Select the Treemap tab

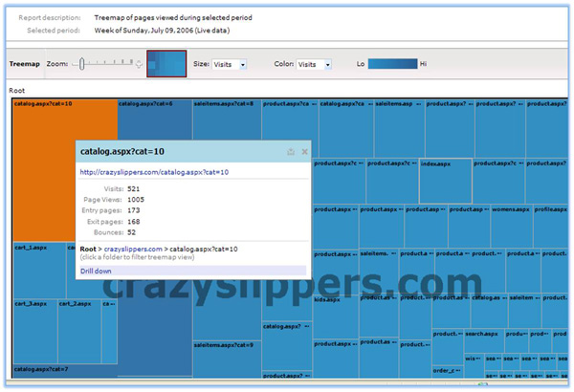coord(25,64)
